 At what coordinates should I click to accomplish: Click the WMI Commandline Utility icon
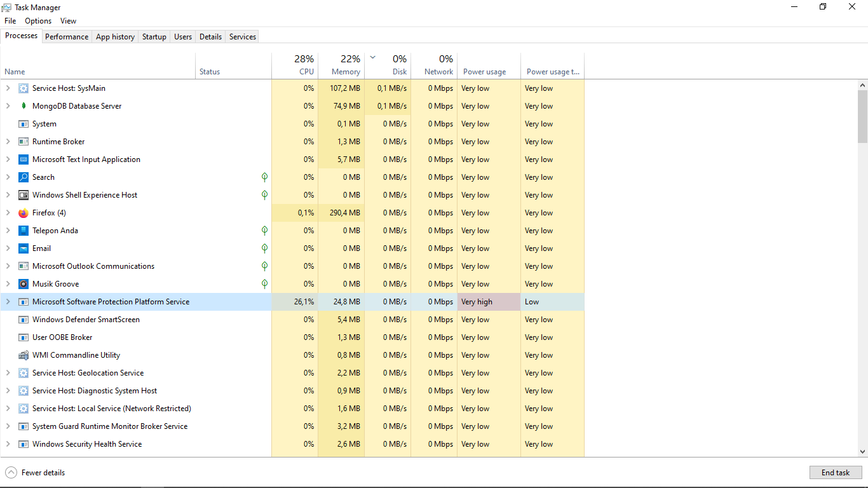coord(24,355)
